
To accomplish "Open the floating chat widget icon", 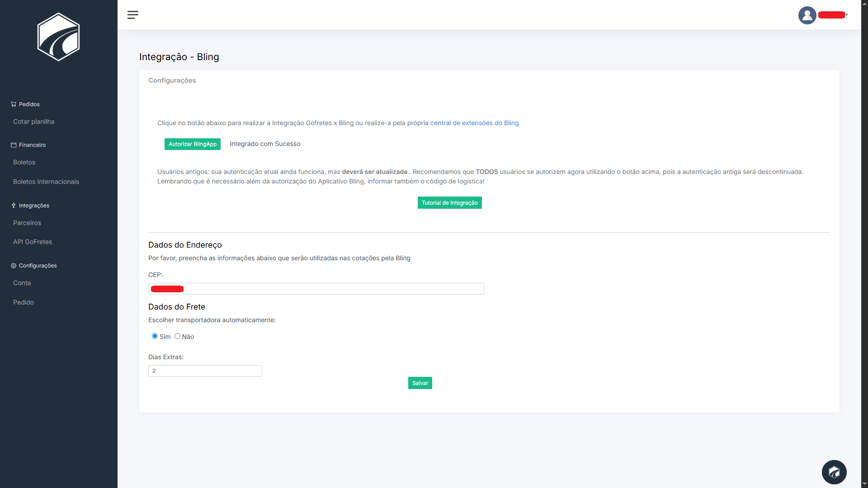I will (x=834, y=472).
